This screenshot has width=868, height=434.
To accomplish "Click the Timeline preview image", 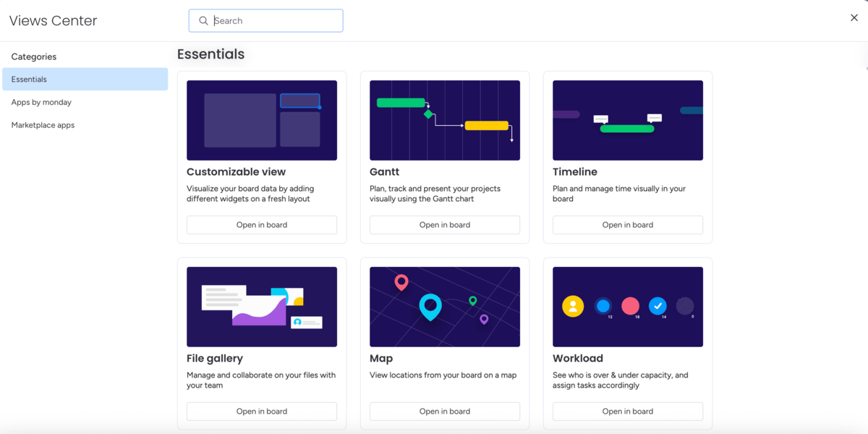I will click(627, 120).
